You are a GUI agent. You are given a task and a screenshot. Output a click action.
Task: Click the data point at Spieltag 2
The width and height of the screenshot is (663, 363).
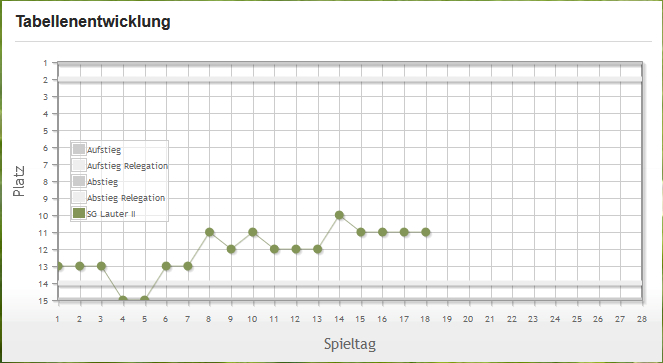click(79, 266)
